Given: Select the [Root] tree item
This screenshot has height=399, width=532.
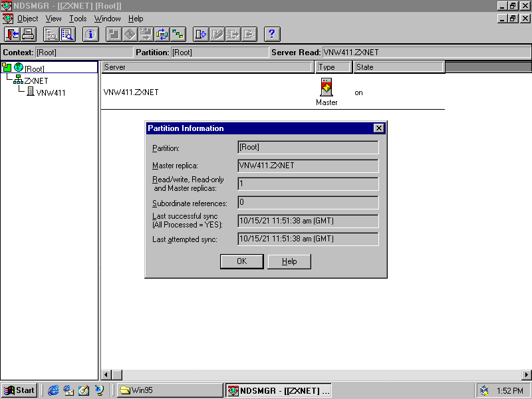Looking at the screenshot, I should coord(35,68).
